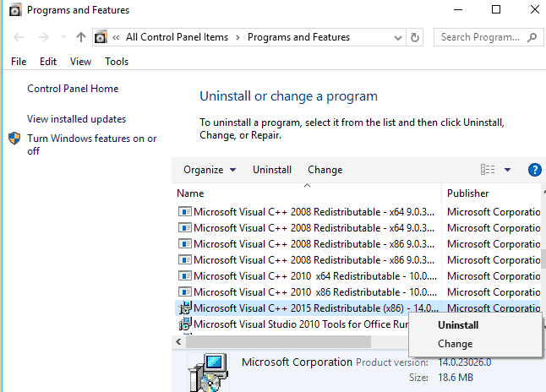Open Control Panel Home link
This screenshot has width=546, height=392.
73,89
